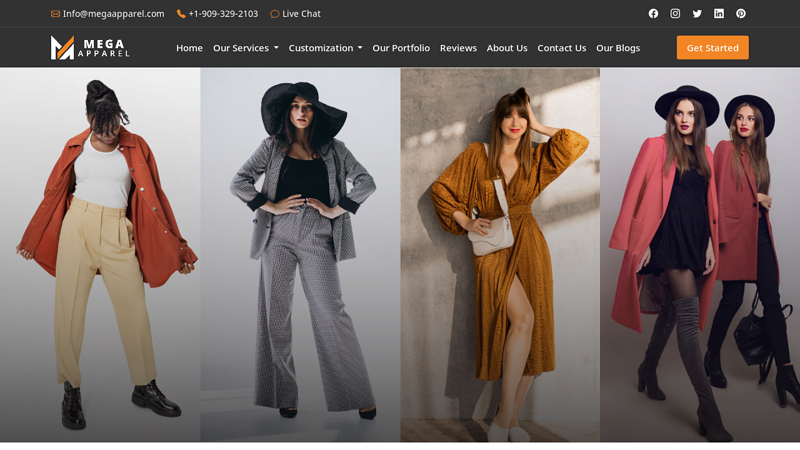Call the +1-909-329-2103 phone link
The image size is (800, 450).
pyautogui.click(x=223, y=14)
